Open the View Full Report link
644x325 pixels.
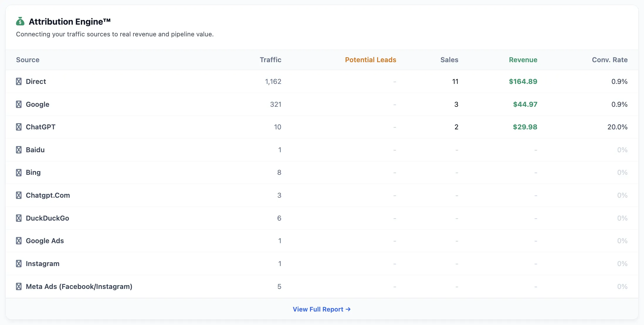click(322, 309)
